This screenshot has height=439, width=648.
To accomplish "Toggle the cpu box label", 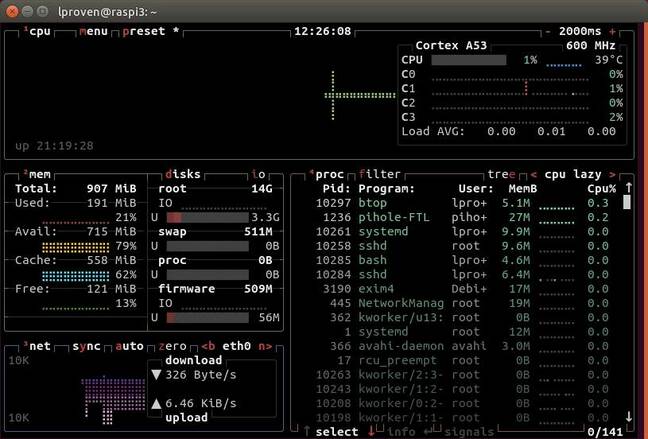I will (x=38, y=31).
